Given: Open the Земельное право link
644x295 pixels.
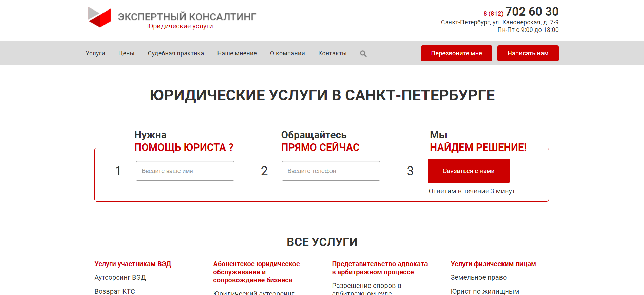Looking at the screenshot, I should [x=478, y=277].
